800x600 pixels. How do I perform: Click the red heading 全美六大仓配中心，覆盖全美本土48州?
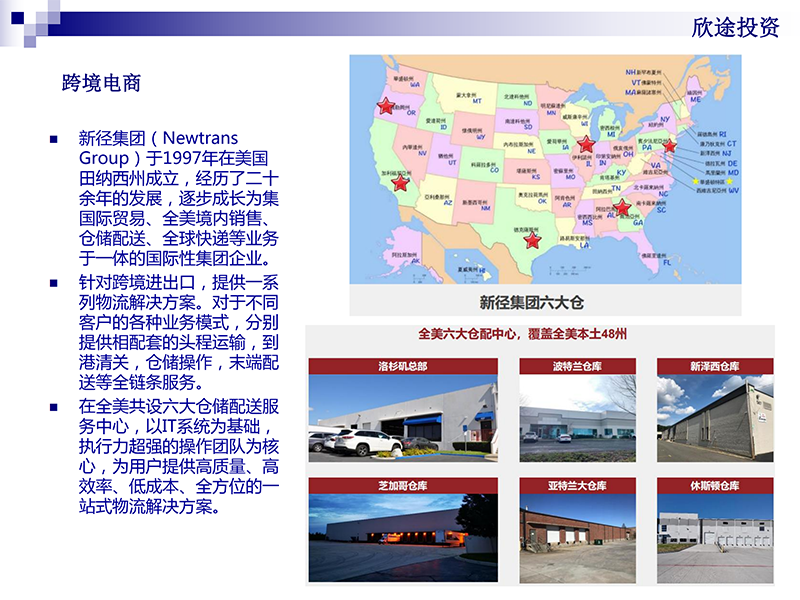tap(522, 334)
